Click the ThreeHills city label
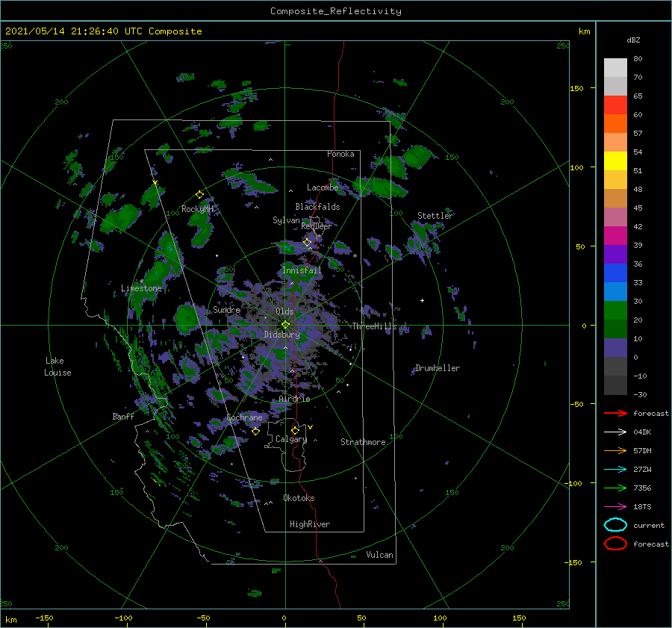 (x=375, y=326)
